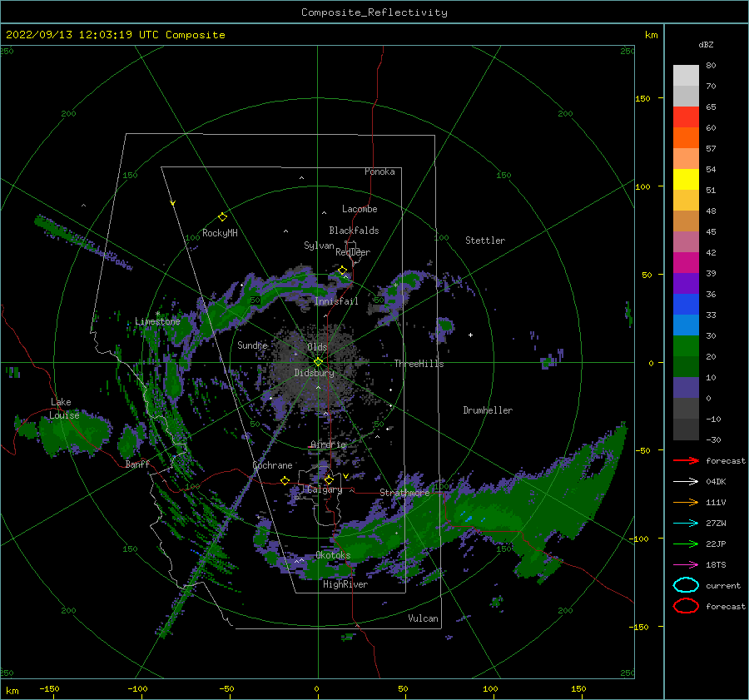
Task: Click the Composite_Reflectivity title
Action: tap(374, 12)
